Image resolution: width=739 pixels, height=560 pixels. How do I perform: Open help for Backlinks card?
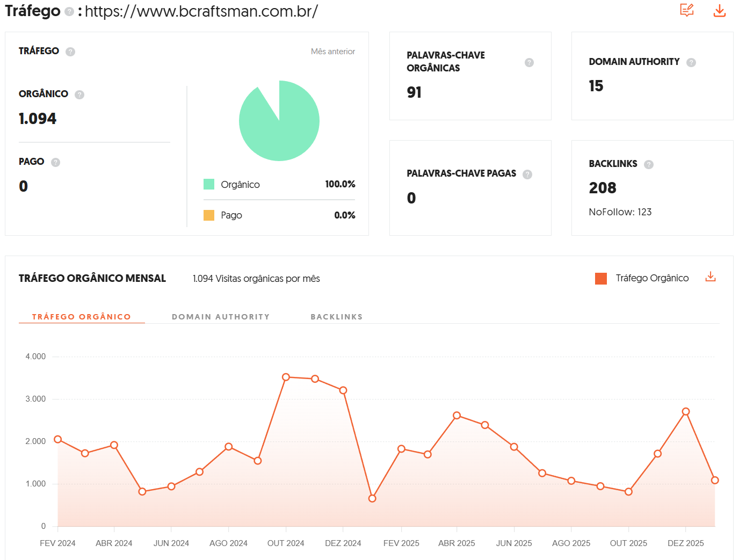649,164
